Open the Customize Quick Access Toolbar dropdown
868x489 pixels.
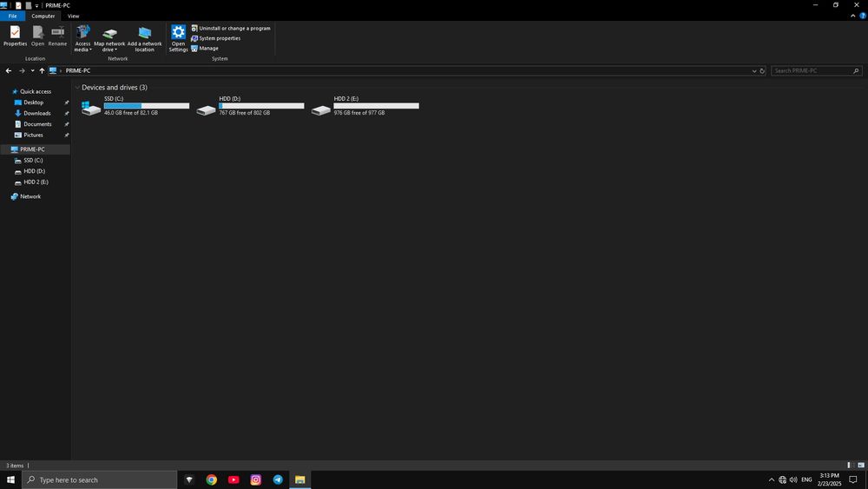(36, 5)
